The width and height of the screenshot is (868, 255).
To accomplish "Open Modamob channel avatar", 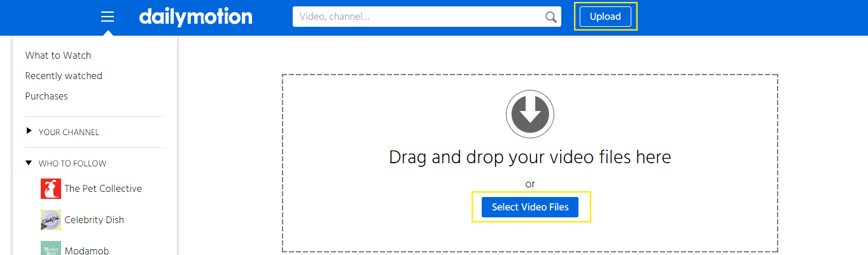I will (51, 248).
